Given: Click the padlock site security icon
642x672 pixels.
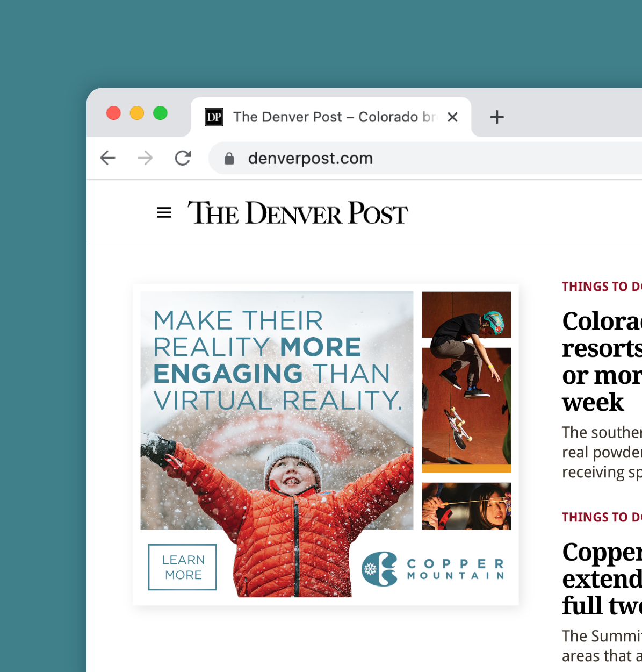Looking at the screenshot, I should point(229,158).
